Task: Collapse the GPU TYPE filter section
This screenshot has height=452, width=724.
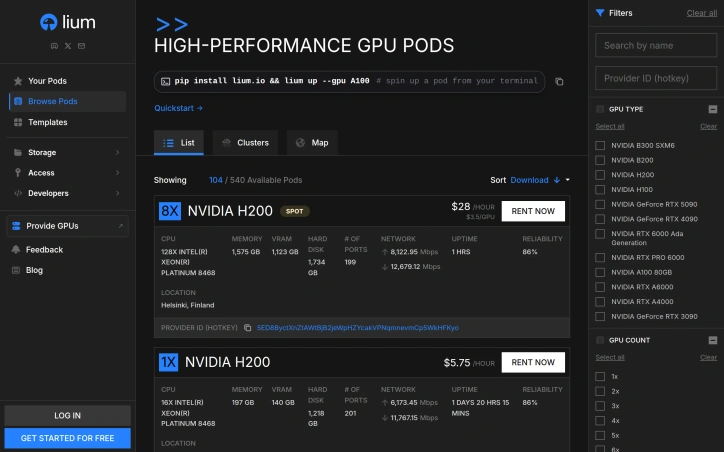Action: click(713, 109)
